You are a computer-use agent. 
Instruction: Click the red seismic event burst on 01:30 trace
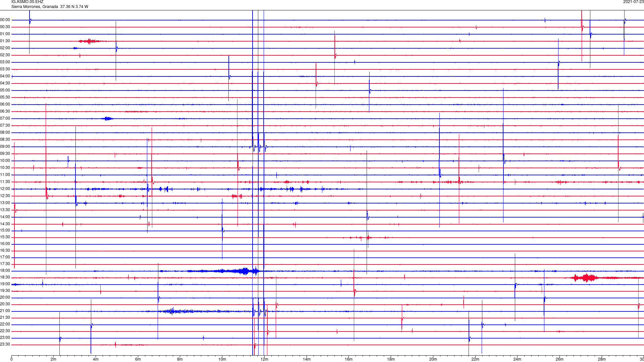tap(90, 41)
